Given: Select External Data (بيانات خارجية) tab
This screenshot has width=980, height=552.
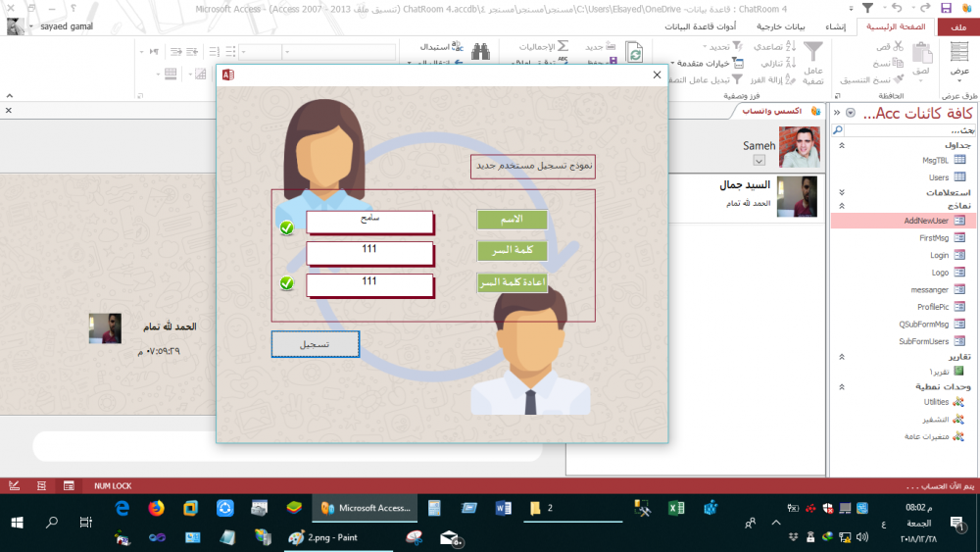Looking at the screenshot, I should [780, 26].
